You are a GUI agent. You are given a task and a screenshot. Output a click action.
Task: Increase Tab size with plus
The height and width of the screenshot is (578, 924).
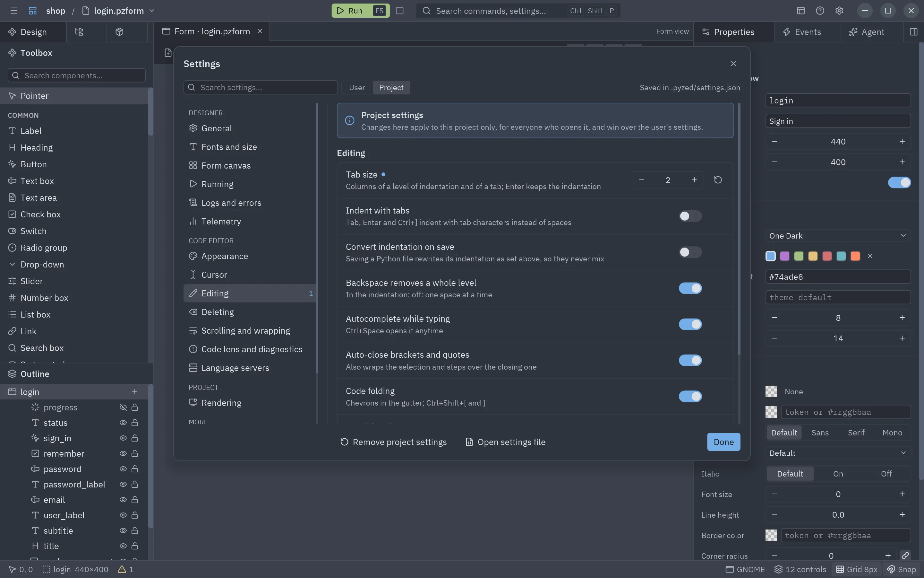tap(694, 180)
